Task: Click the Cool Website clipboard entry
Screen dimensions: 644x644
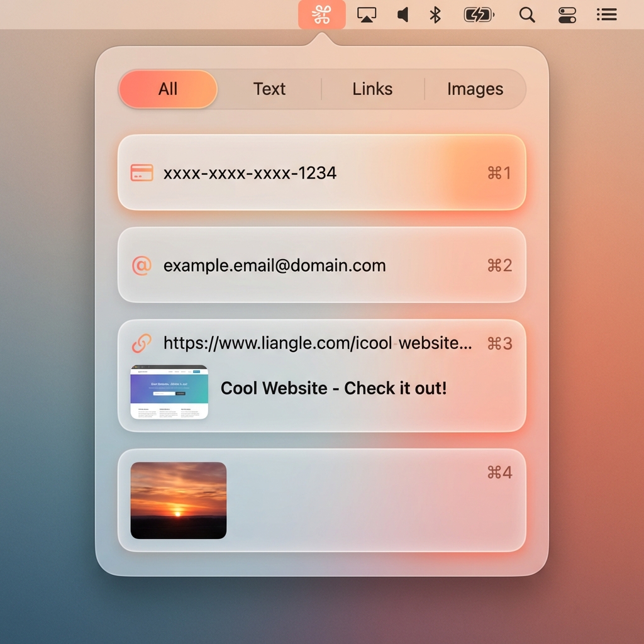Action: [333, 388]
